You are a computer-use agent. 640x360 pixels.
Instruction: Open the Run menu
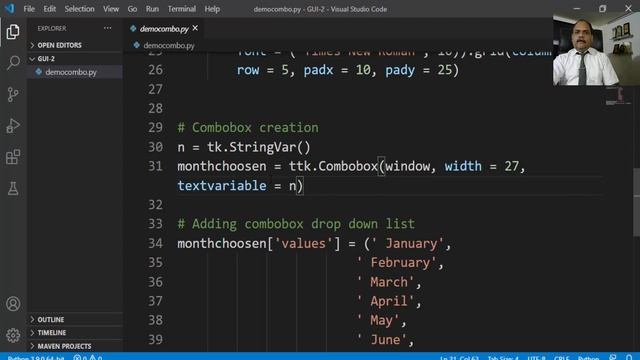pyautogui.click(x=152, y=9)
